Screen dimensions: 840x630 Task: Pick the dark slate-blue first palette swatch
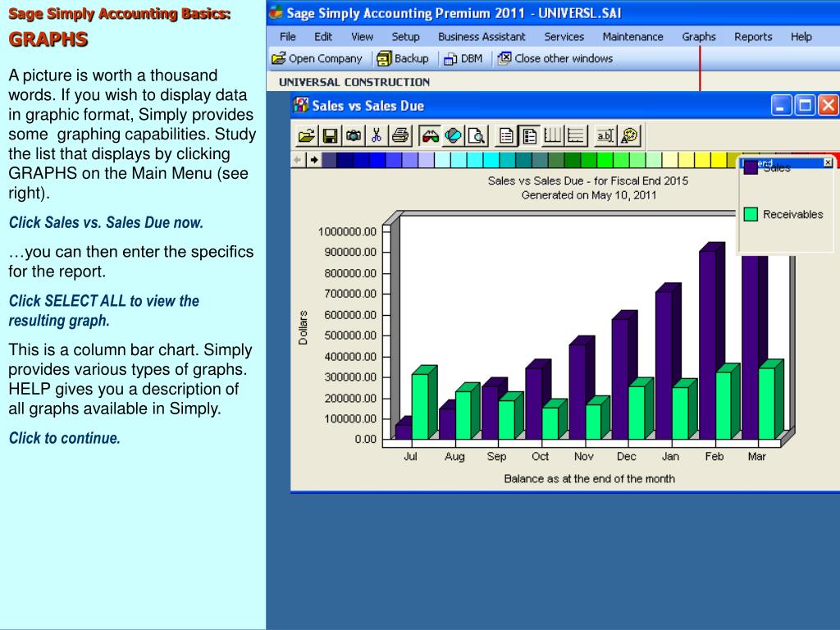pos(329,160)
